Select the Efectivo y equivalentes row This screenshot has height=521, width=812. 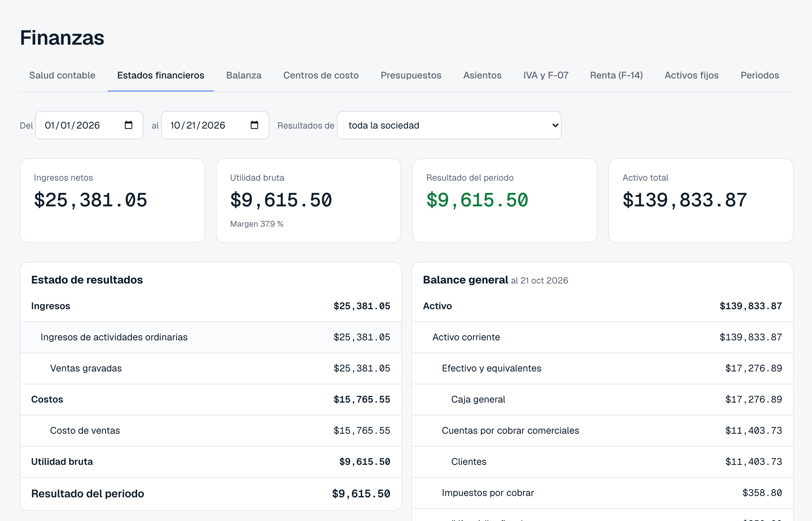pos(603,368)
